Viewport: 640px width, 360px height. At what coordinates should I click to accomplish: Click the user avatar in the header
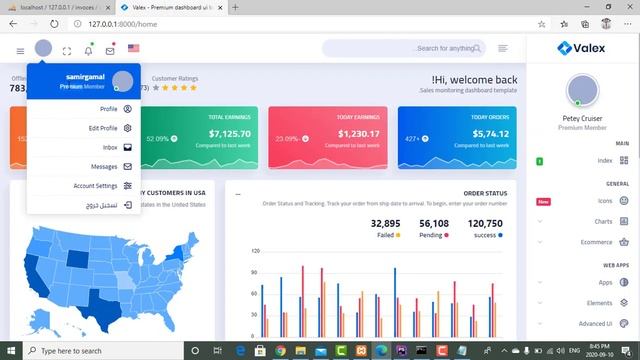click(x=43, y=48)
